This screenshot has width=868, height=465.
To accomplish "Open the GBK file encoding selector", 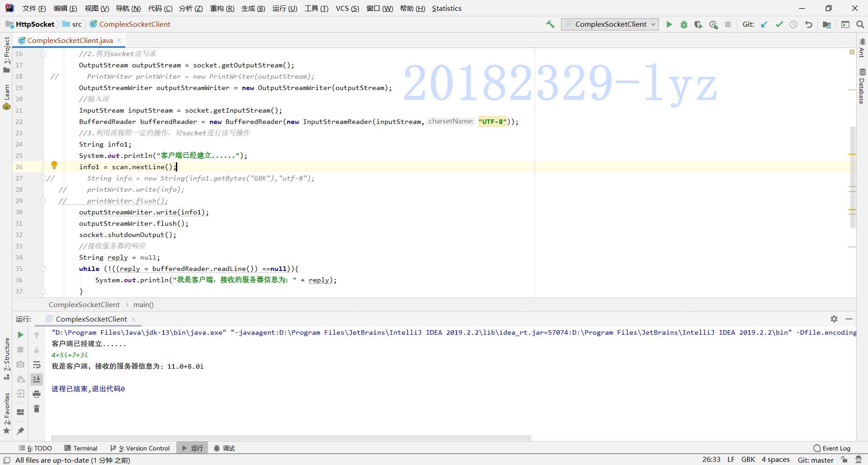I will [x=748, y=460].
